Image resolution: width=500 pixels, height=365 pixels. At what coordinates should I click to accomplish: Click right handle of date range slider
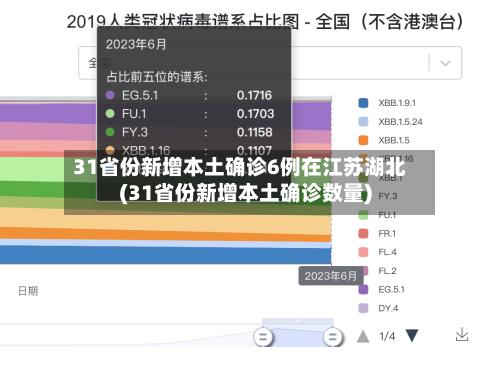pos(333,337)
